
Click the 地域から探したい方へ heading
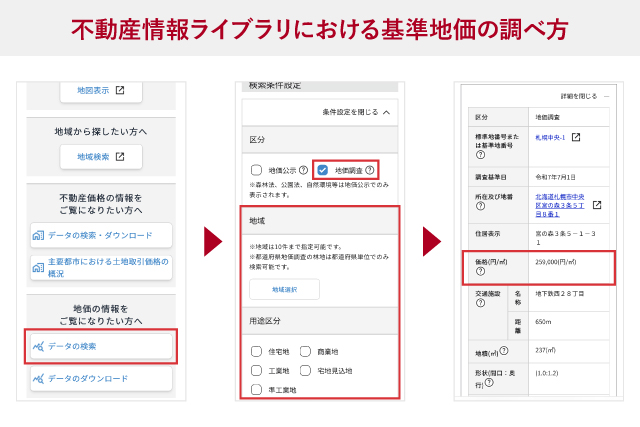point(101,131)
